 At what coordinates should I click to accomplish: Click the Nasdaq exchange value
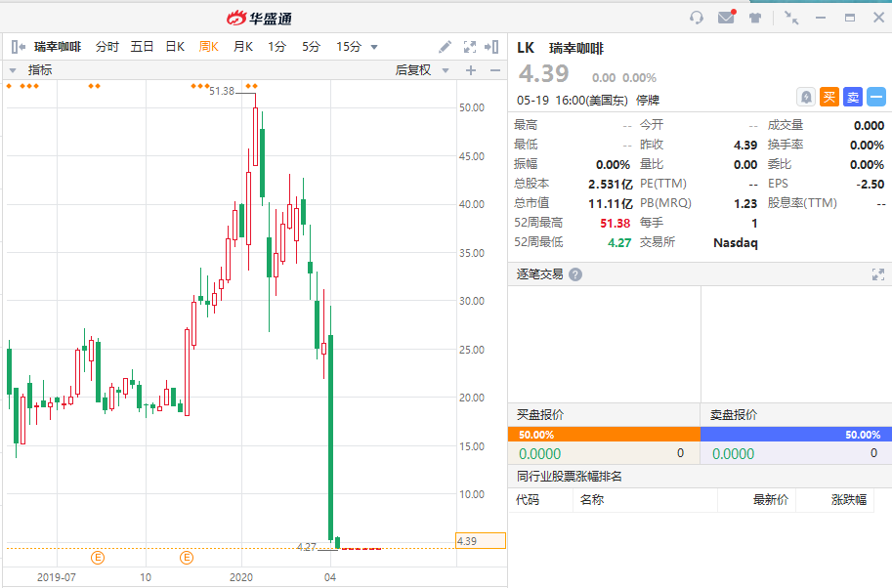736,243
